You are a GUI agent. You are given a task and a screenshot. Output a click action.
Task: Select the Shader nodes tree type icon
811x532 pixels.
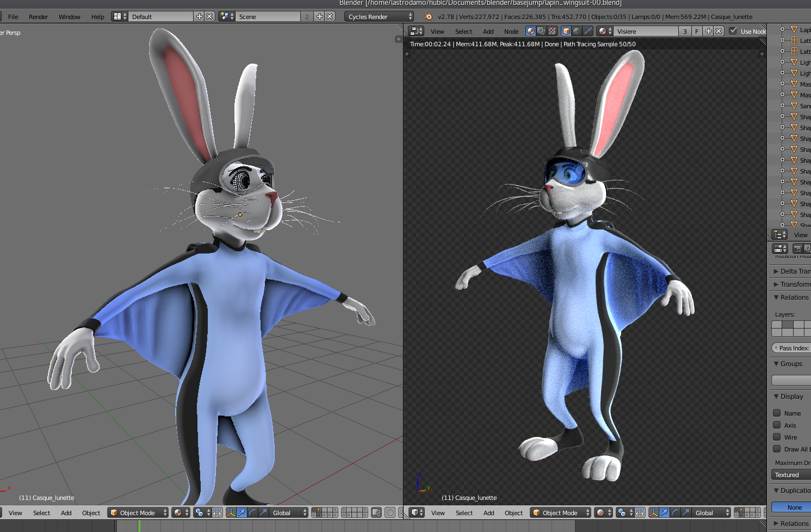click(x=531, y=31)
